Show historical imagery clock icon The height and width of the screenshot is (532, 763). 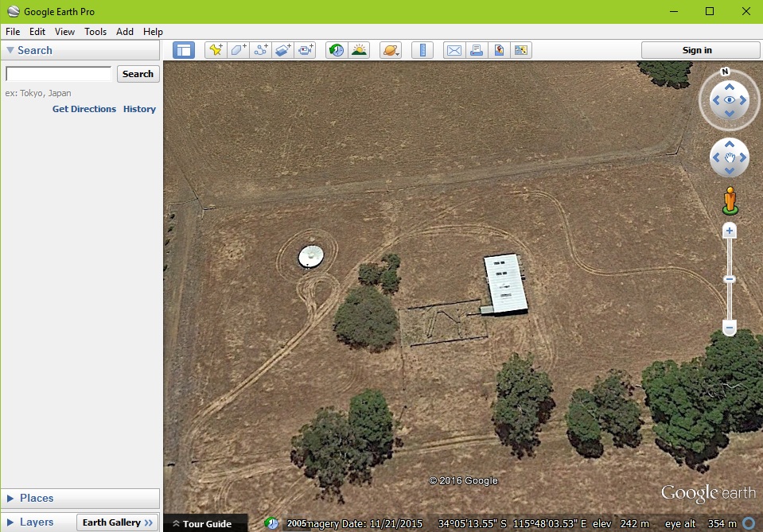tap(337, 50)
